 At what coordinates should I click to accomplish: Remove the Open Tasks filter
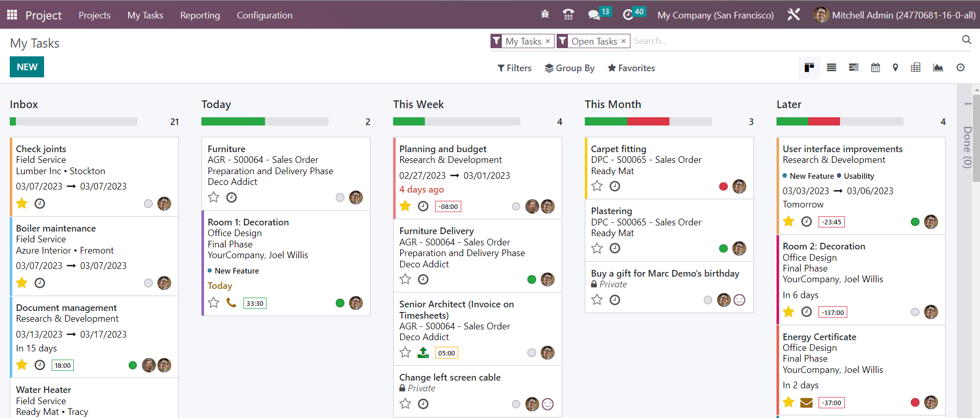coord(623,41)
